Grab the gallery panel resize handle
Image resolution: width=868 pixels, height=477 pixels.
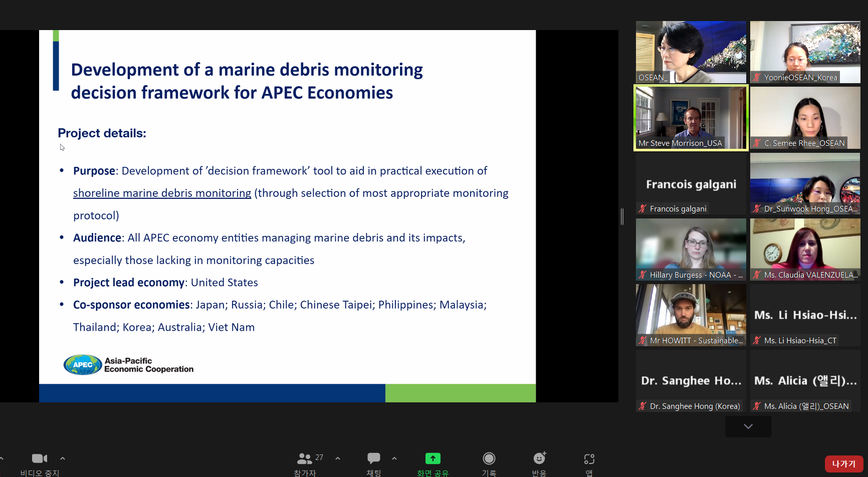tap(622, 216)
